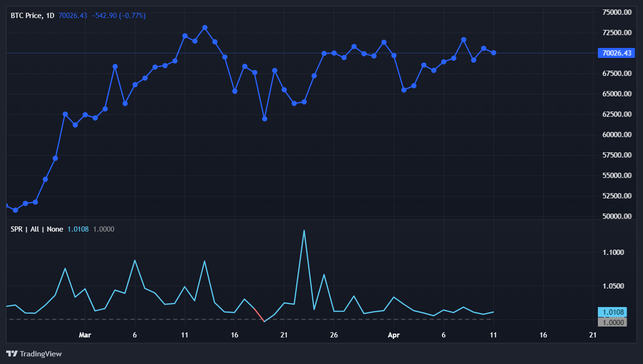Click the last BTC price data point
The width and height of the screenshot is (643, 364).
493,53
